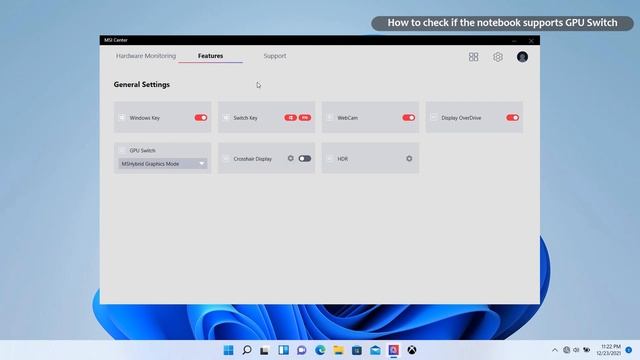
Task: Open taskbar Search
Action: [247, 350]
